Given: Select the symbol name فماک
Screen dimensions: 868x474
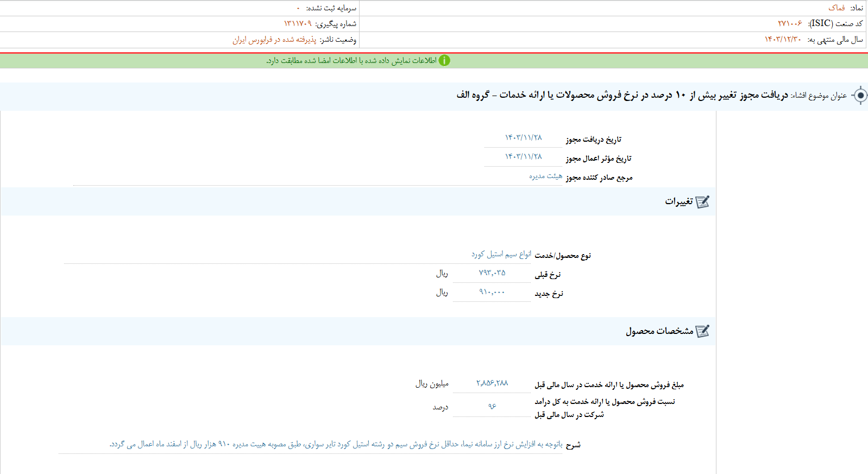Looking at the screenshot, I should tap(836, 8).
